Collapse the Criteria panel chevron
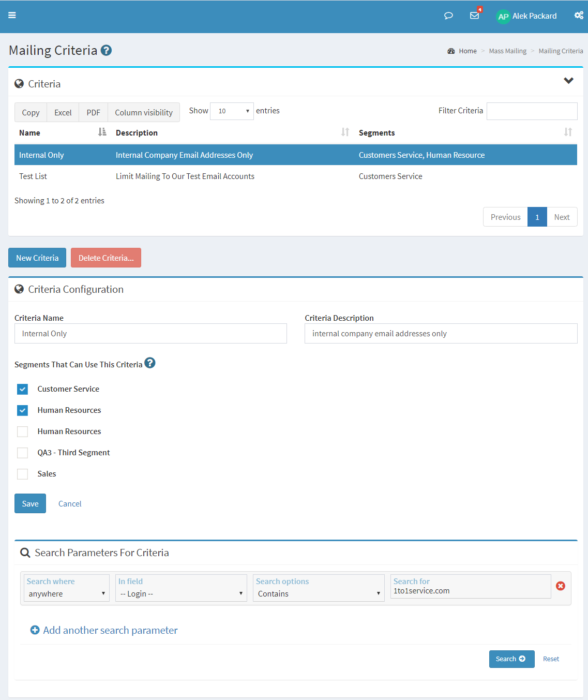This screenshot has height=700, width=588. click(x=569, y=80)
